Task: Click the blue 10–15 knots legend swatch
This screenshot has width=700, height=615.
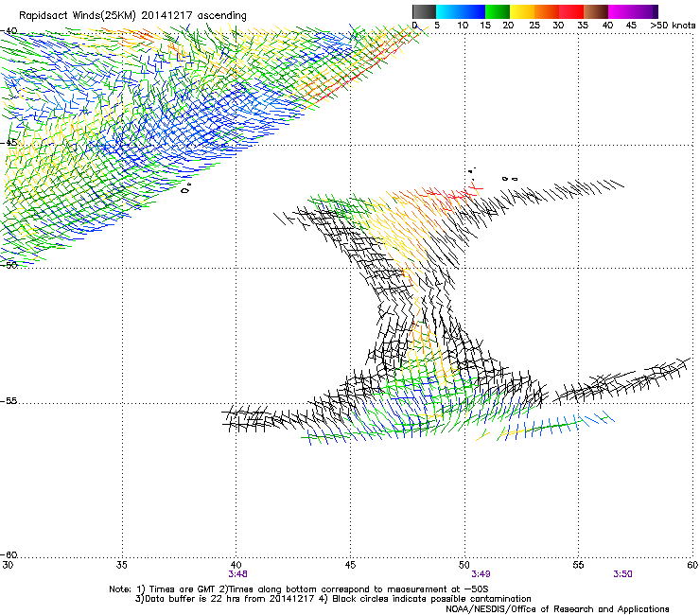Action: pos(473,11)
